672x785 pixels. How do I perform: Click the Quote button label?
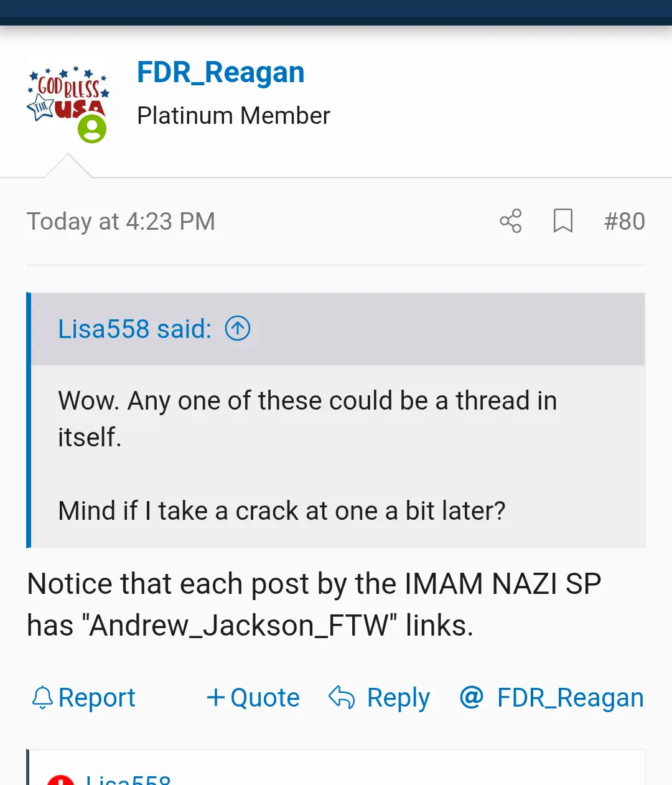click(x=265, y=698)
